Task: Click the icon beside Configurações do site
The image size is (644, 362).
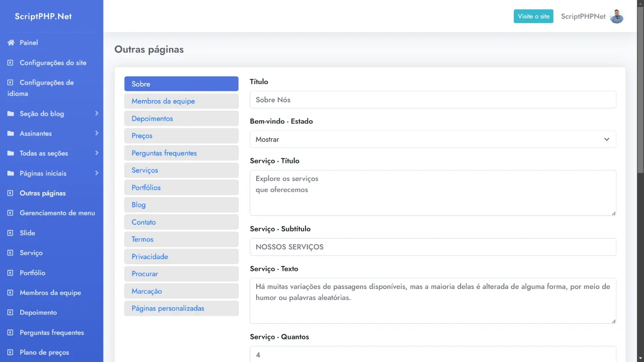Action: point(11,63)
